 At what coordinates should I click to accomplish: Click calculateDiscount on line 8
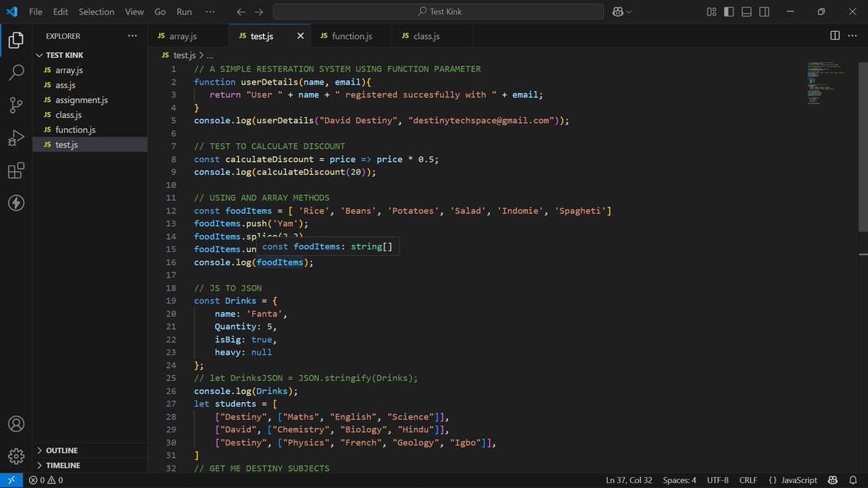point(269,159)
